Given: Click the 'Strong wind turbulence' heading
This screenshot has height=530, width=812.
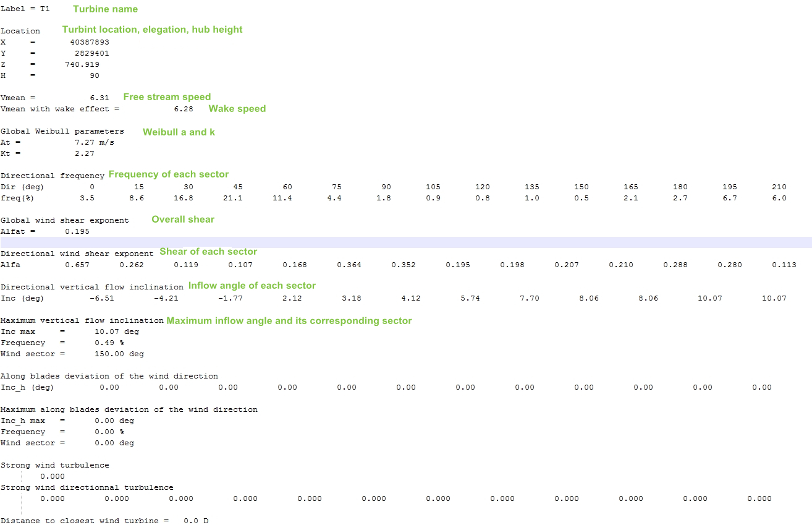Looking at the screenshot, I should pos(55,465).
